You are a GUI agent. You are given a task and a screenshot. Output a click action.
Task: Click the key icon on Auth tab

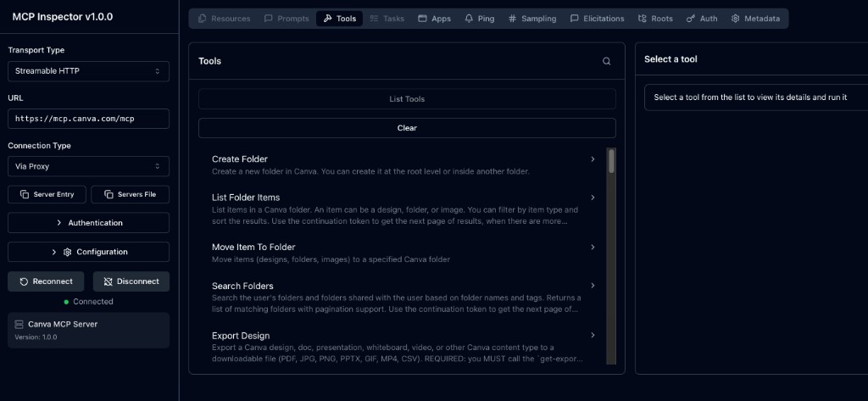[691, 19]
